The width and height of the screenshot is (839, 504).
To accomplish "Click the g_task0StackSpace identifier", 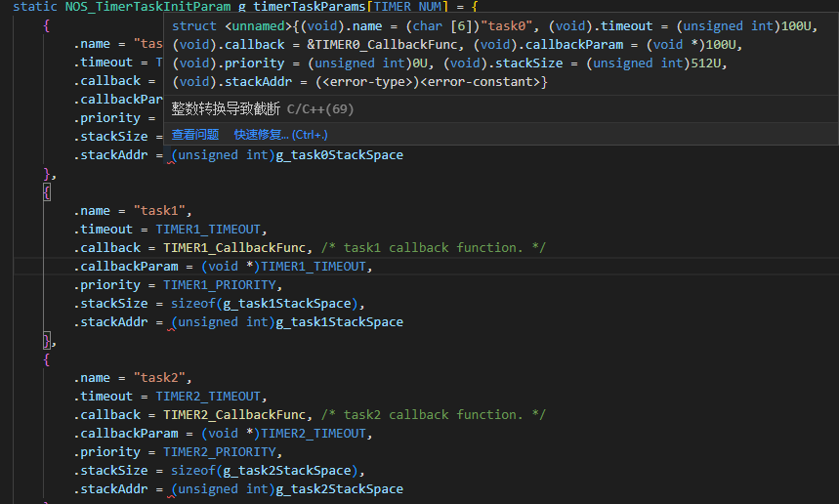I will click(339, 155).
